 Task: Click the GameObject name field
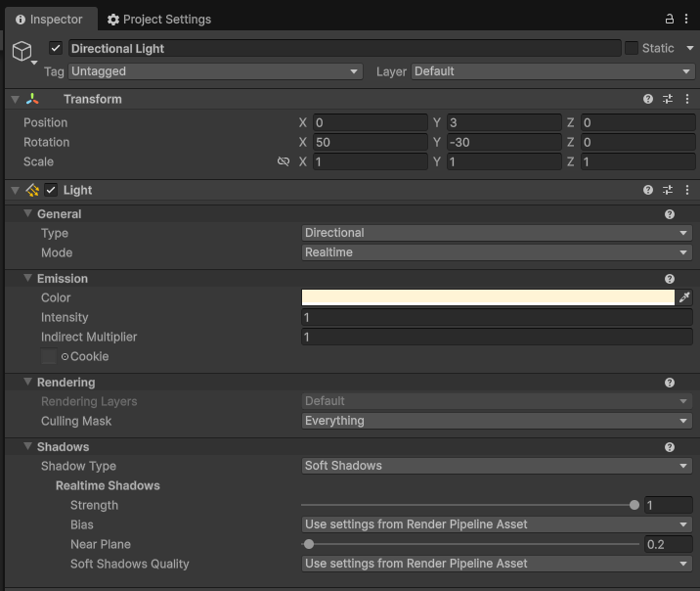[x=345, y=48]
